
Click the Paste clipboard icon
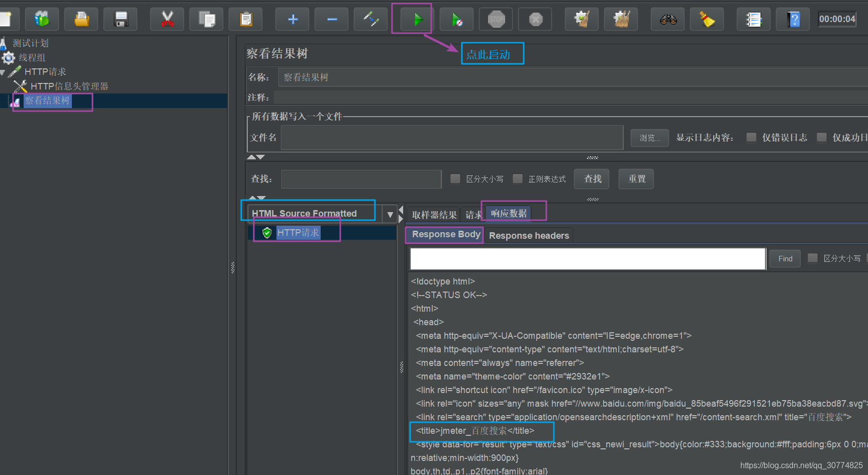[x=246, y=20]
